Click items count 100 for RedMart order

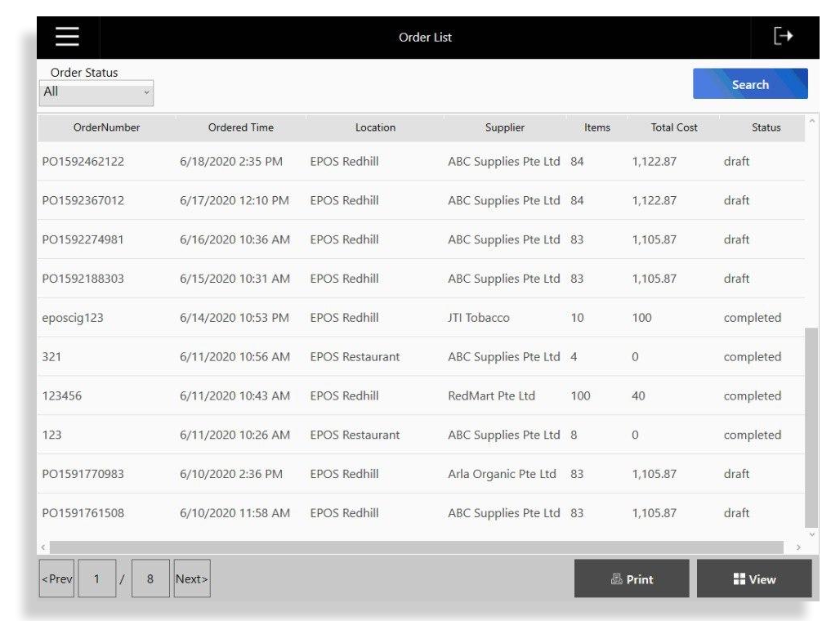(580, 396)
